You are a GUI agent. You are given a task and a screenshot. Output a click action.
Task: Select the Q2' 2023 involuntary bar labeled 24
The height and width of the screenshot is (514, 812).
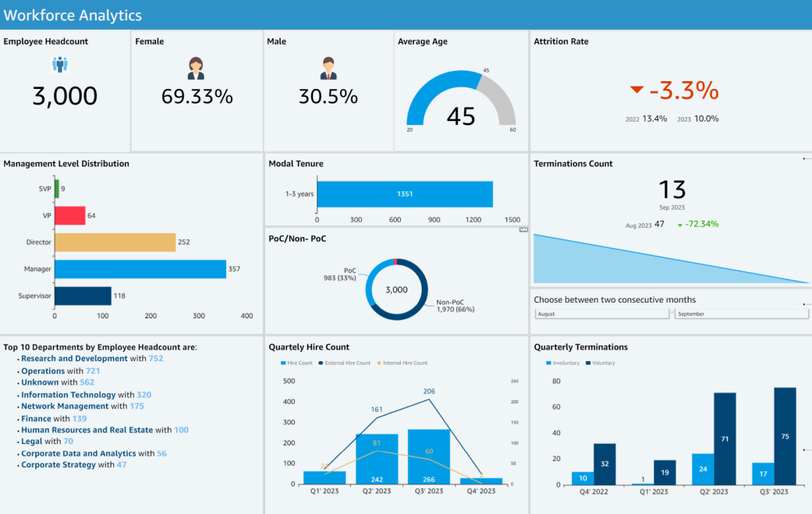703,470
